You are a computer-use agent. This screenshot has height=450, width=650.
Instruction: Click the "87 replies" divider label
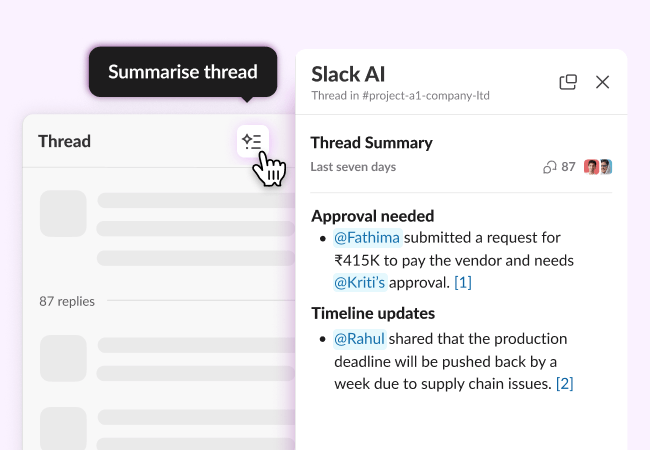66,300
